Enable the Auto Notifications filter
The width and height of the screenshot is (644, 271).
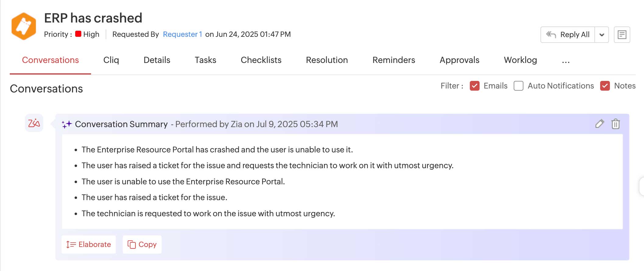tap(518, 86)
